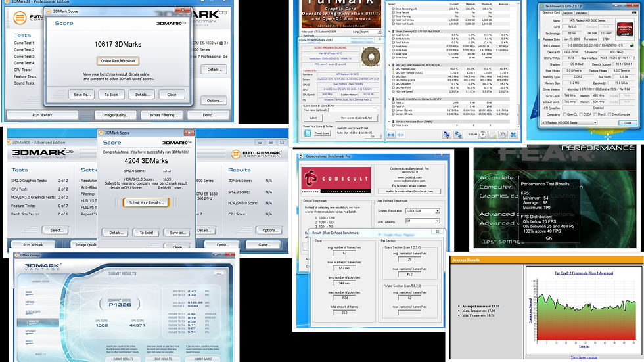Image resolution: width=644 pixels, height=362 pixels.
Task: Open Main in 3DMark Vantage sidebar
Action: point(29,292)
